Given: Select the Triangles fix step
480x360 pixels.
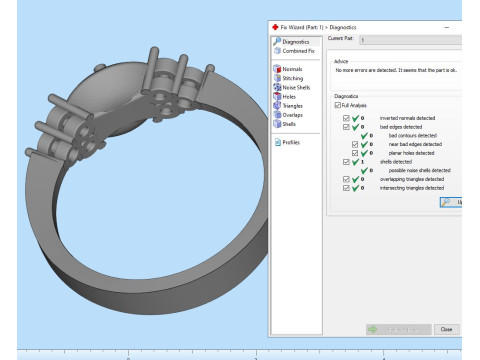Looking at the screenshot, I should point(288,106).
